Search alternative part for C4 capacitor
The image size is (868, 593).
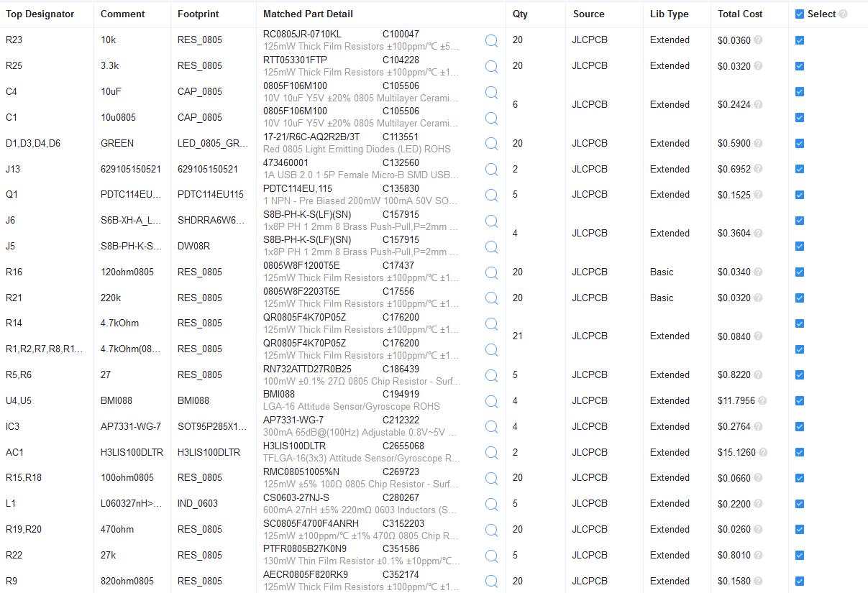(x=491, y=92)
